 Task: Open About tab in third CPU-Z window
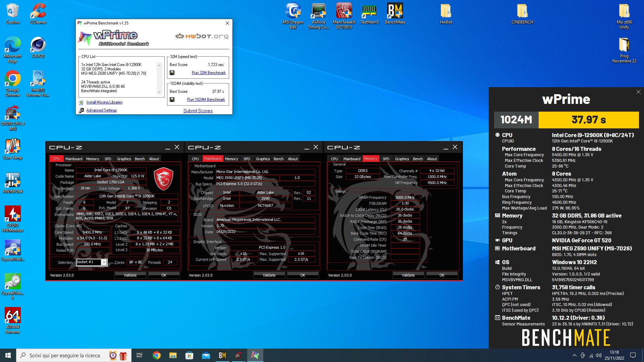(432, 159)
